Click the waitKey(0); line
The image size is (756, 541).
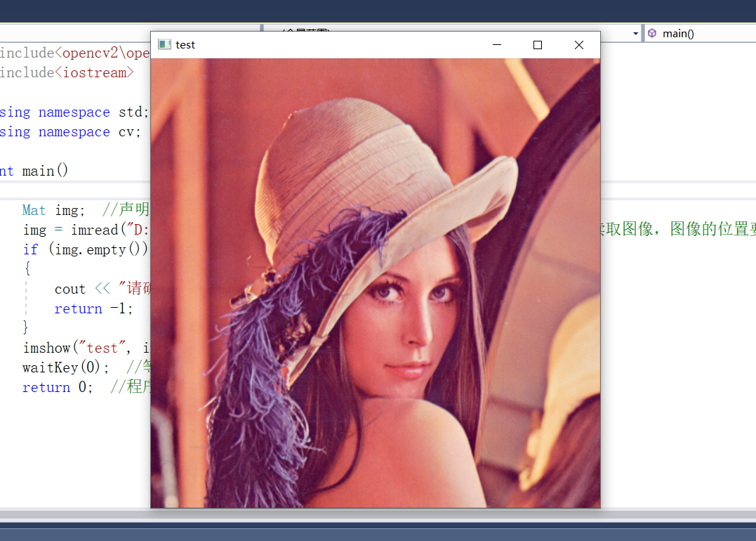click(65, 367)
